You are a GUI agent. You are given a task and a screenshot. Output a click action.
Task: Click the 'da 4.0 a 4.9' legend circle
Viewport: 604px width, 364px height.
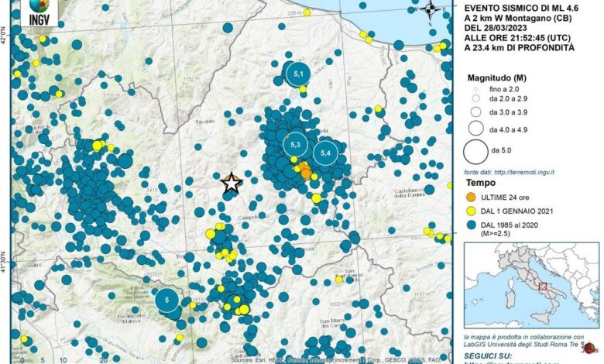(477, 126)
